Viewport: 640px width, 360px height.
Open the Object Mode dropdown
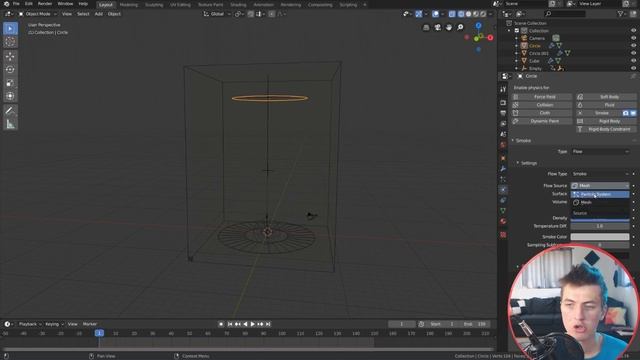[38, 14]
